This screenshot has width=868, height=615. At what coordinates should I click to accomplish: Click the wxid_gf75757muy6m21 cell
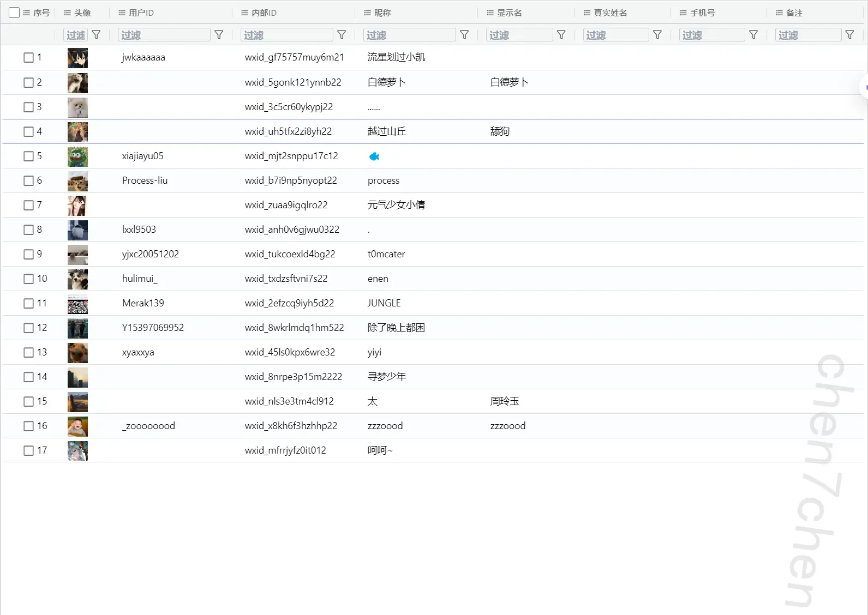(x=294, y=57)
